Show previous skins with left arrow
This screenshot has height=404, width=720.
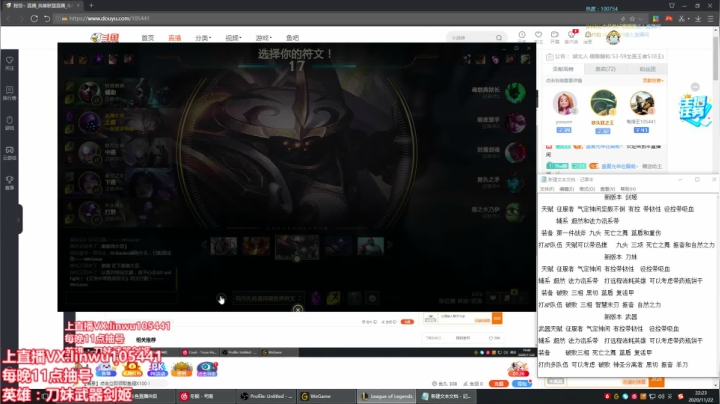[204, 246]
